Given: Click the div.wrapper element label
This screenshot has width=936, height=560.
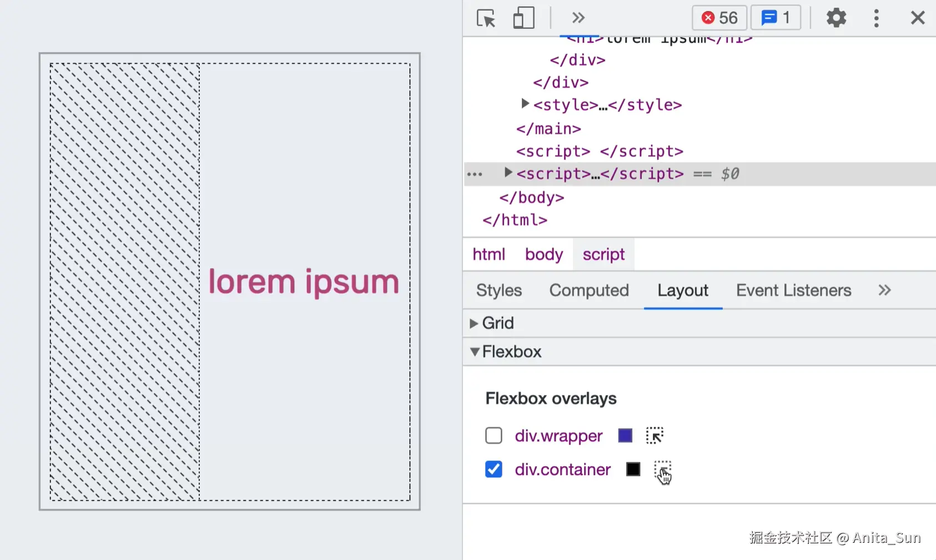Looking at the screenshot, I should [x=558, y=436].
